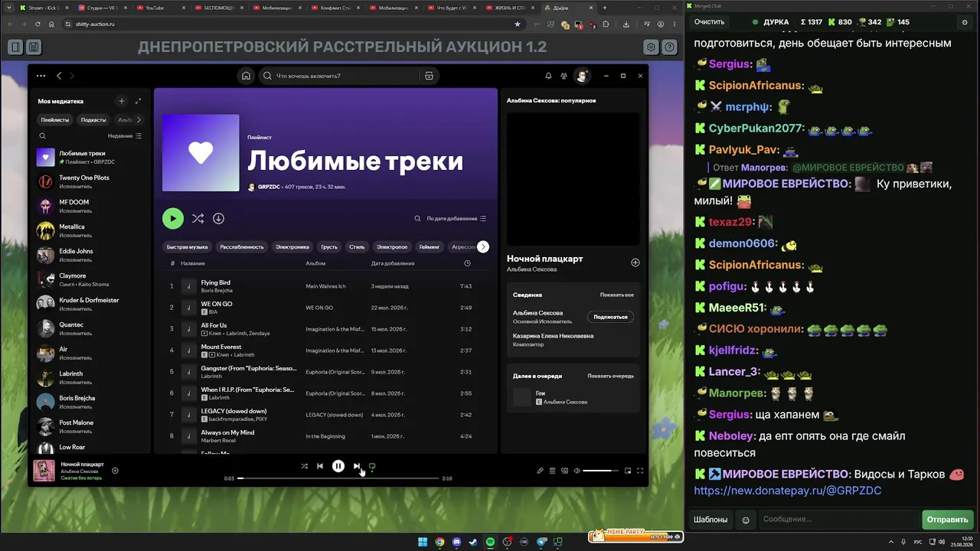Open Spotify notifications bell
Viewport: 980px width, 551px height.
548,76
